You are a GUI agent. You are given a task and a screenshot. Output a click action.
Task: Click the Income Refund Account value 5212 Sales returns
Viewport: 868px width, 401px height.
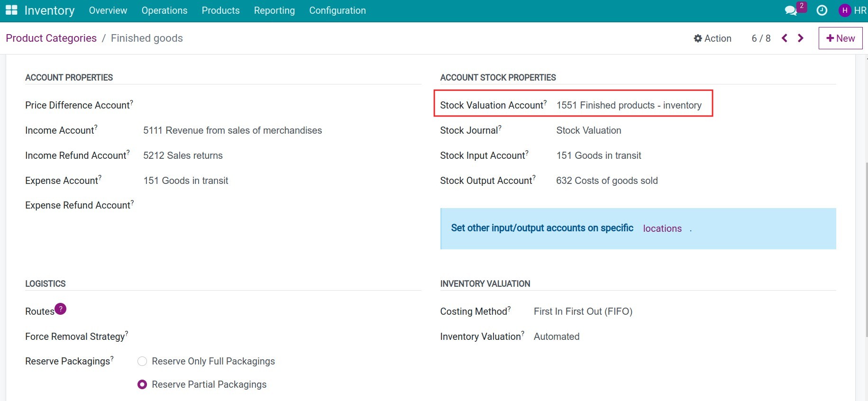coord(183,155)
